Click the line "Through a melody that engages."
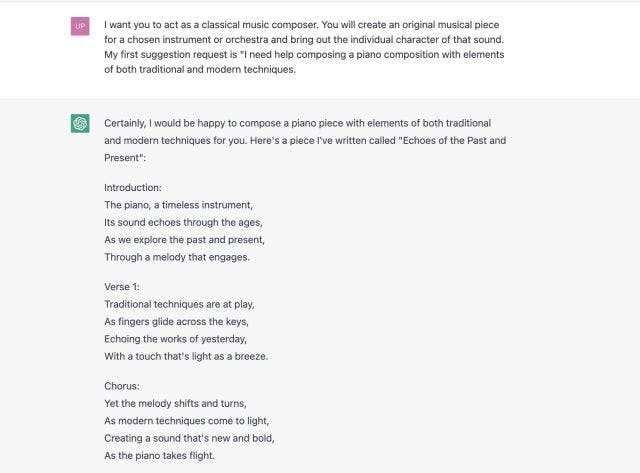The height and width of the screenshot is (473, 640). [177, 257]
